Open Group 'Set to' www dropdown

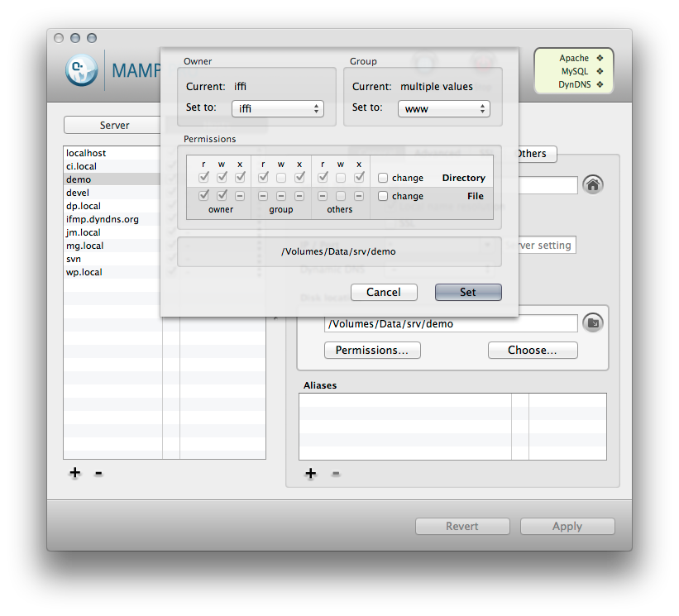click(x=444, y=108)
